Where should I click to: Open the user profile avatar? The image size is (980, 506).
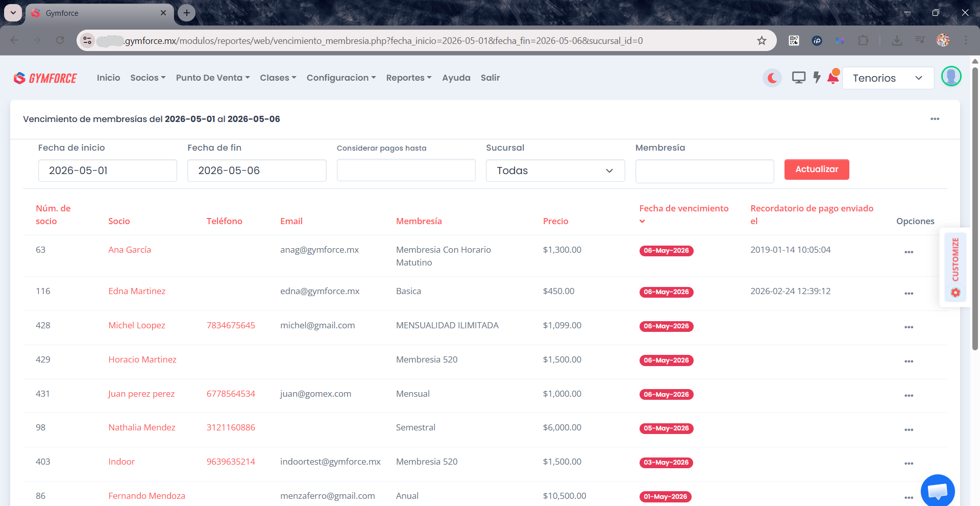pos(951,77)
